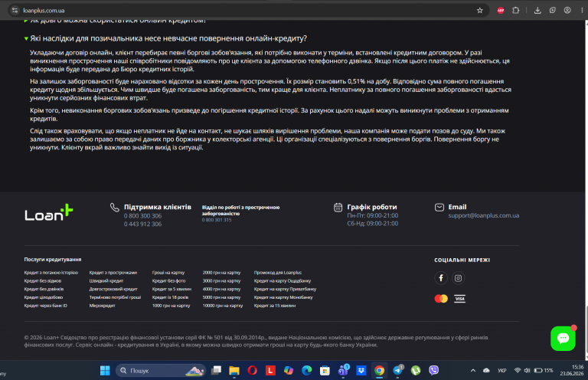
Task: Open Microsoft Teams in the taskbar
Action: (x=343, y=371)
